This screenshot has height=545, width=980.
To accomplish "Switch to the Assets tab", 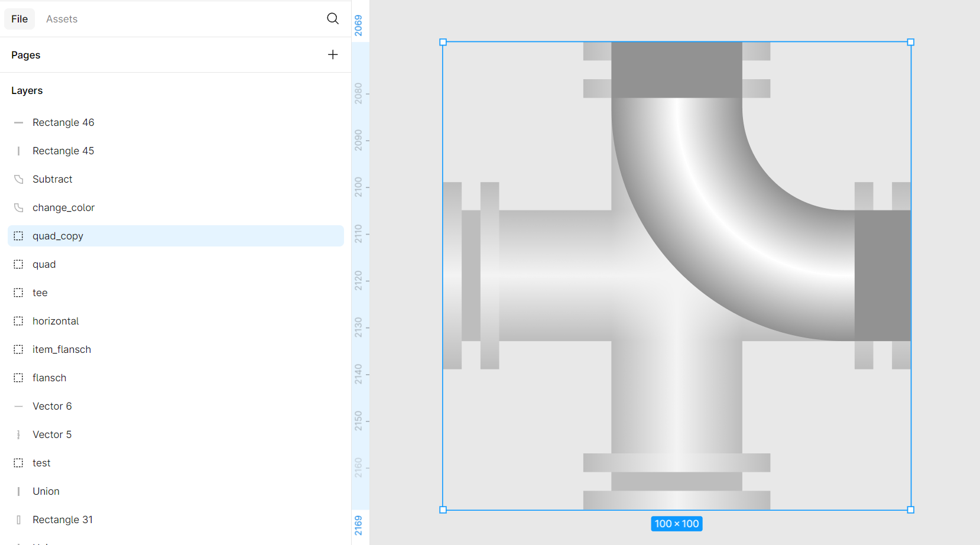I will tap(61, 19).
